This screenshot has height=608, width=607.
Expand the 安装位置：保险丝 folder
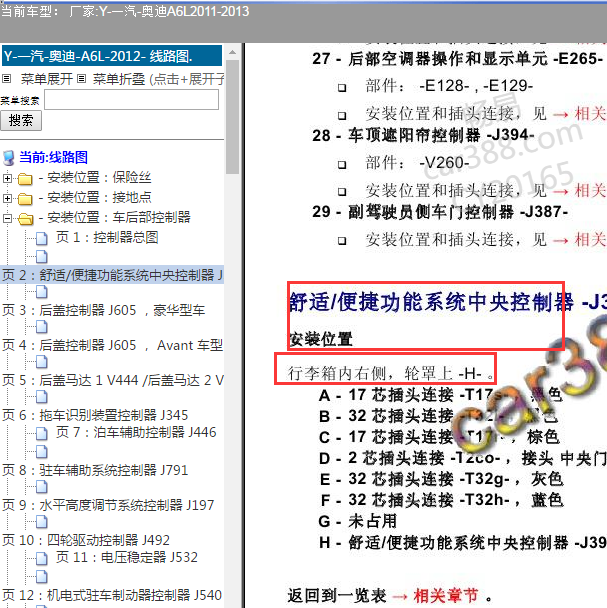pyautogui.click(x=7, y=178)
